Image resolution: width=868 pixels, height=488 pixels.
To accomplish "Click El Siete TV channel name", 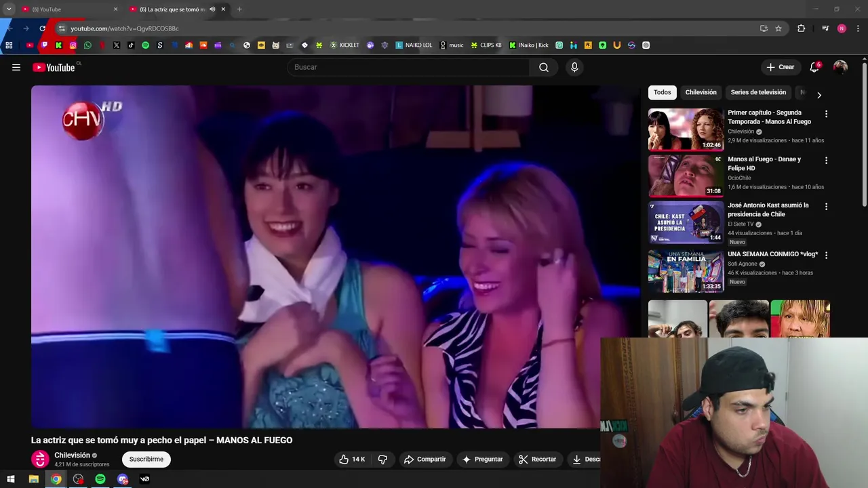I will 741,224.
